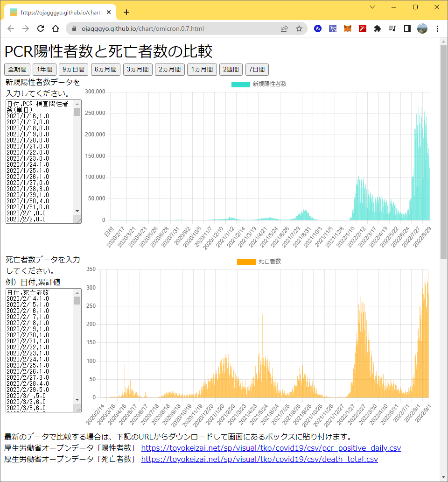Viewport: 448px width, 482px height.
Task: Click inside the 死亡者数 data textarea
Action: (40, 350)
